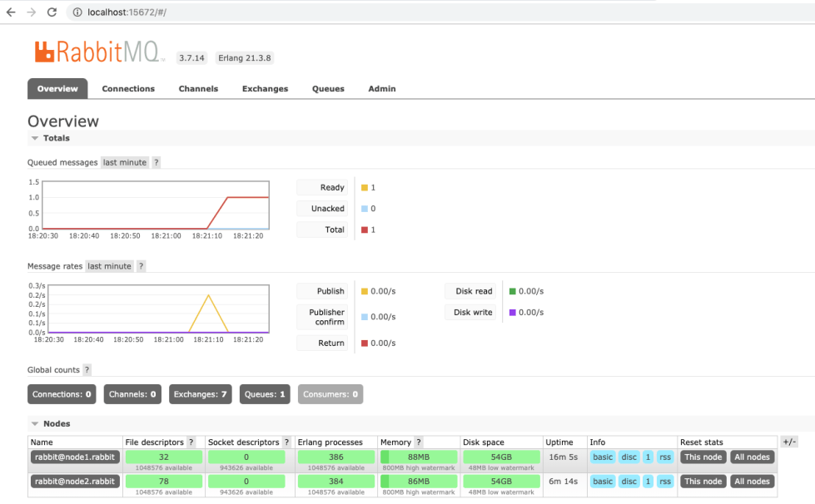Click node2 uptime value 6m 14s
The image size is (815, 504).
click(x=564, y=482)
